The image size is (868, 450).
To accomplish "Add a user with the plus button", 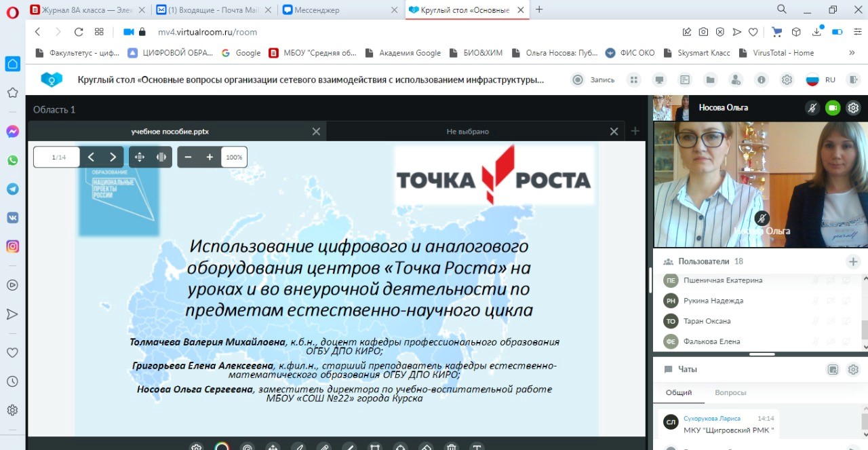I will [x=853, y=261].
